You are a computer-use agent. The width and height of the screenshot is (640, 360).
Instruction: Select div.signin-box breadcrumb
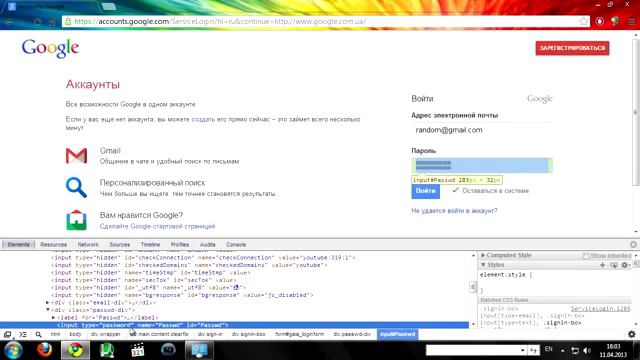point(249,334)
